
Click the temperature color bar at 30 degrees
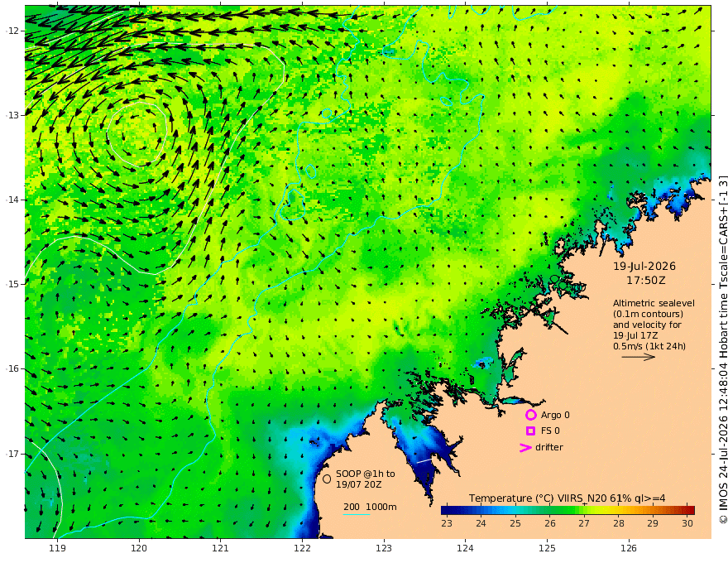(687, 510)
